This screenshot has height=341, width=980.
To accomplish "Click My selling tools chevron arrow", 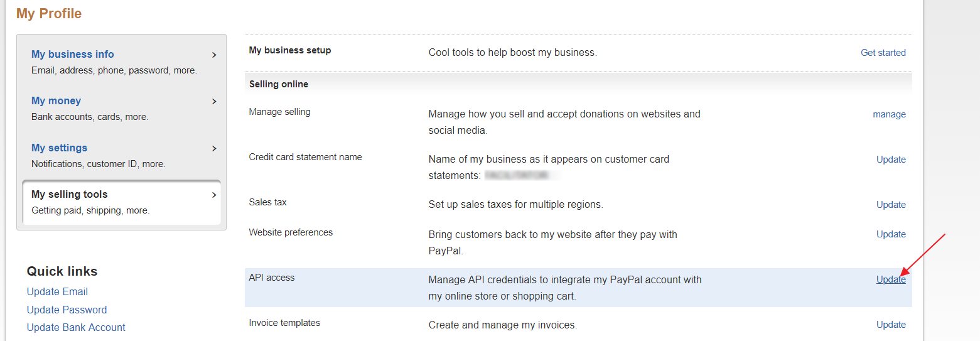I will [214, 195].
